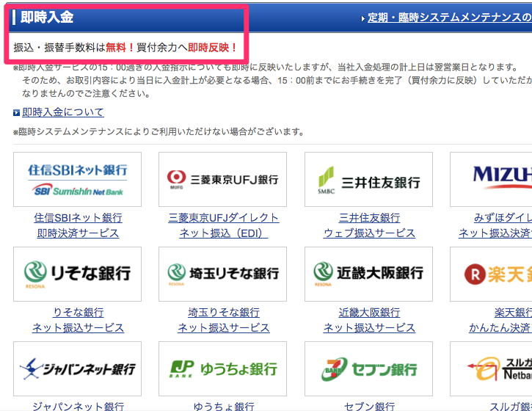The height and width of the screenshot is (411, 532).
Task: Click the ジャパンネット銀行 logo
Action: tap(77, 368)
